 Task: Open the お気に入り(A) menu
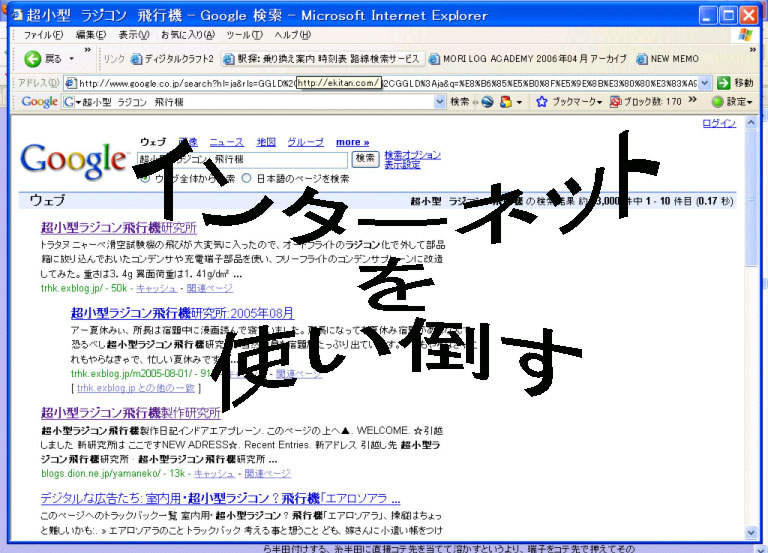[x=188, y=35]
